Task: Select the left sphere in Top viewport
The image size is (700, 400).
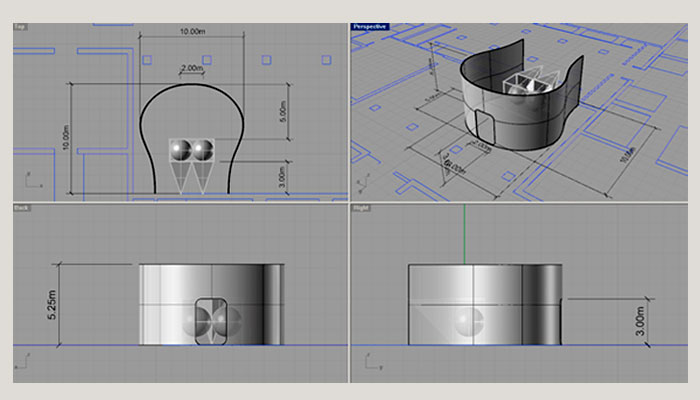Action: (180, 150)
